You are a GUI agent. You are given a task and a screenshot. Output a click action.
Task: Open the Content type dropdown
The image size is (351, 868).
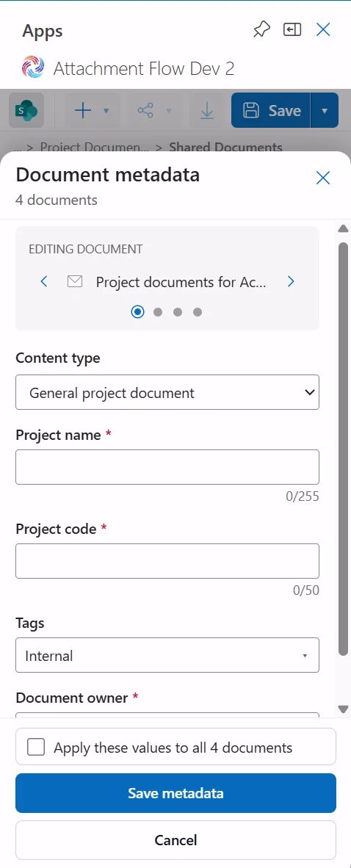click(x=167, y=392)
